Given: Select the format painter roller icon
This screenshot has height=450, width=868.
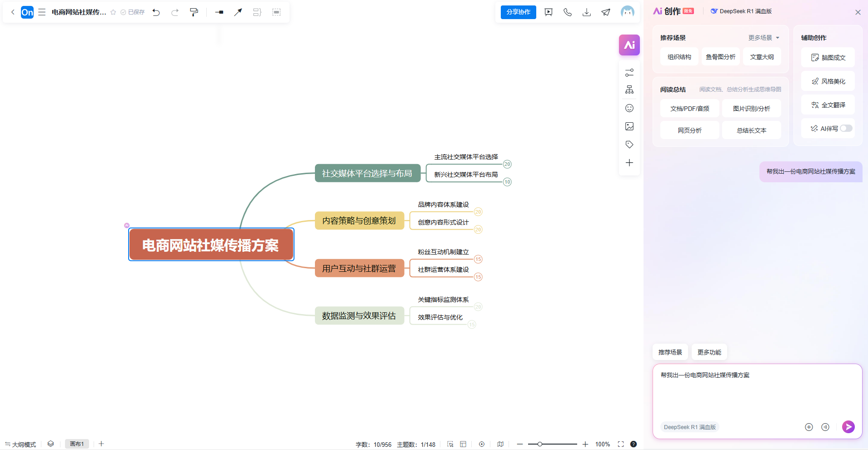Looking at the screenshot, I should [194, 12].
